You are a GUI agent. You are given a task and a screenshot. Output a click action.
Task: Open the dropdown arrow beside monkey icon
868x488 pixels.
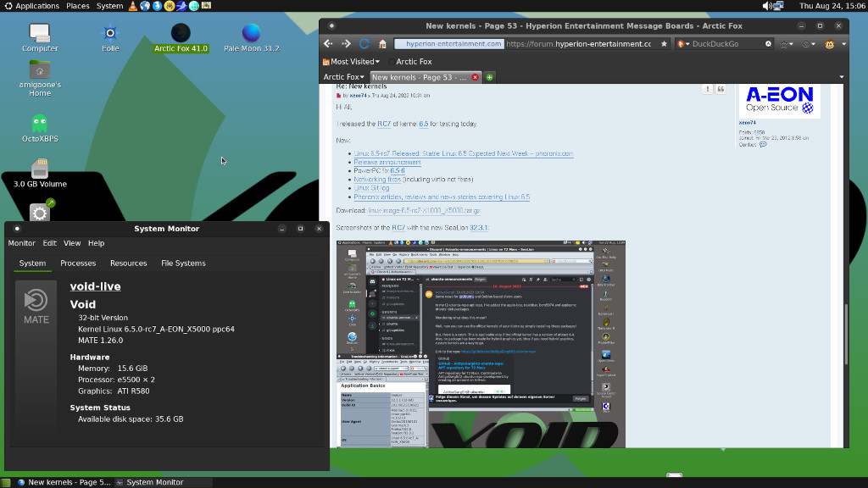[x=843, y=44]
